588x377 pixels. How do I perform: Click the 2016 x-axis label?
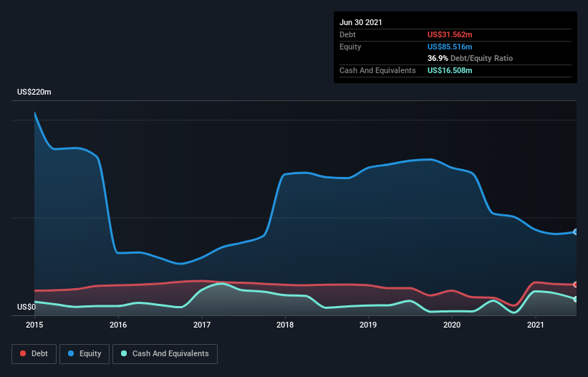118,325
